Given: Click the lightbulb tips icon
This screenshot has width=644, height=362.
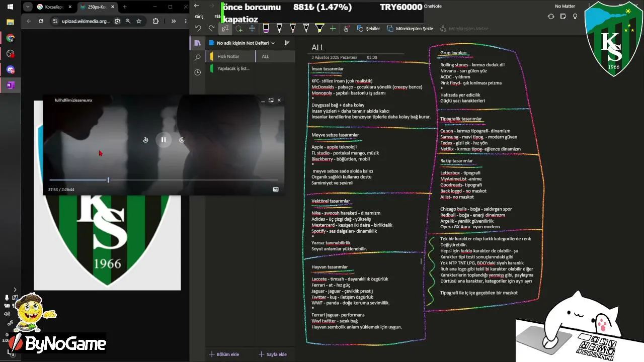Looking at the screenshot, I should pyautogui.click(x=575, y=17).
